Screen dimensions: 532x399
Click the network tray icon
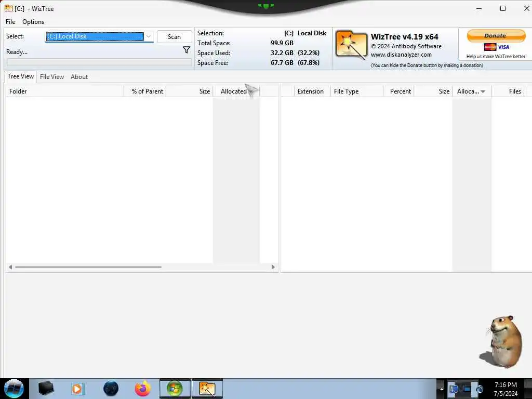[454, 389]
